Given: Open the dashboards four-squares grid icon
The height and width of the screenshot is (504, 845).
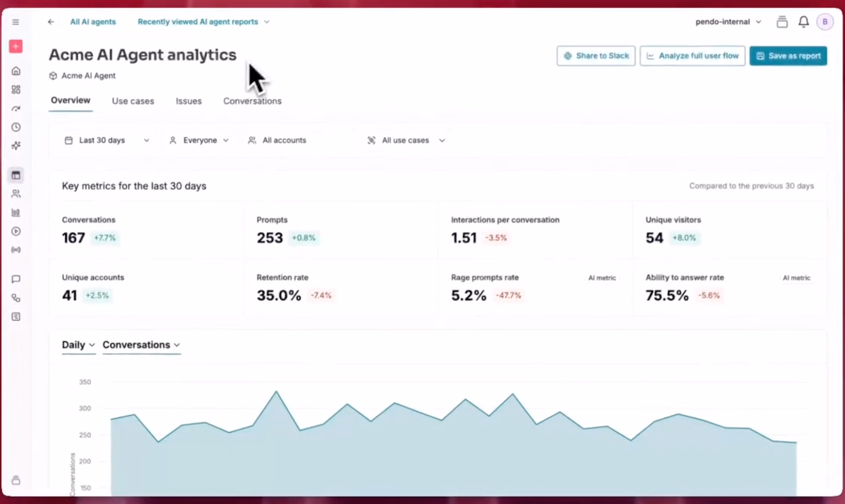Looking at the screenshot, I should click(x=16, y=89).
